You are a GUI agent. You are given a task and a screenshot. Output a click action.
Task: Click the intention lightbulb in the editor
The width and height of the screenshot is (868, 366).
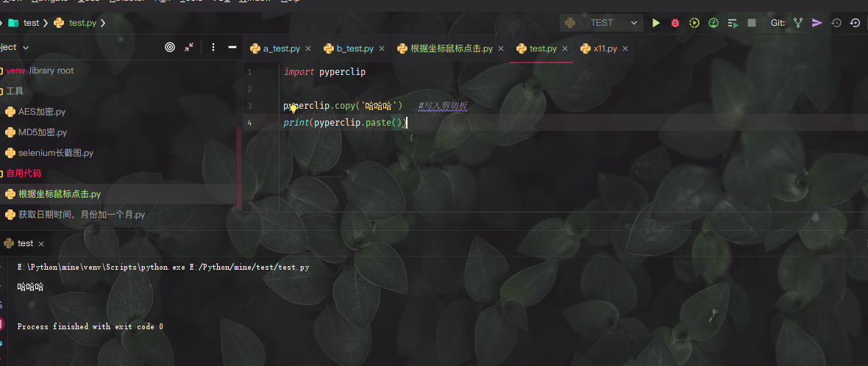point(294,109)
